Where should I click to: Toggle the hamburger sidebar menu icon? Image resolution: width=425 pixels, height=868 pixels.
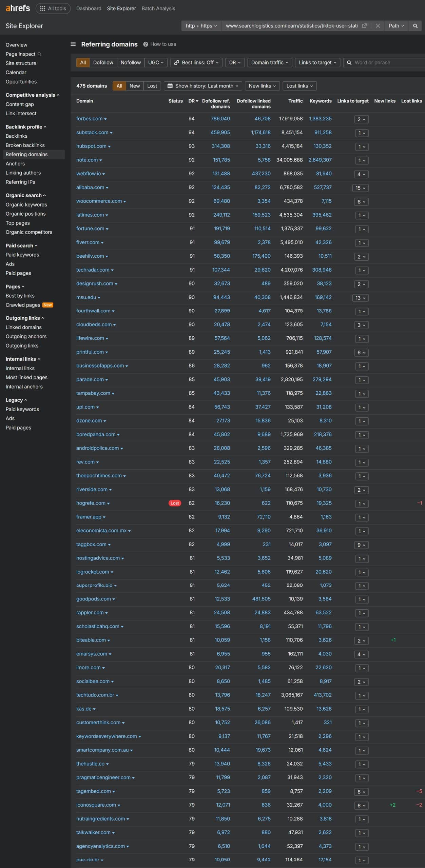click(73, 44)
